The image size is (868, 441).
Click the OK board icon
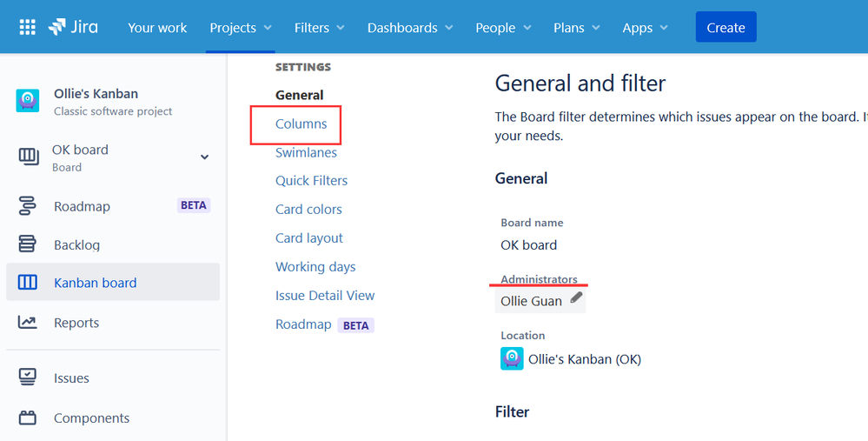coord(29,157)
